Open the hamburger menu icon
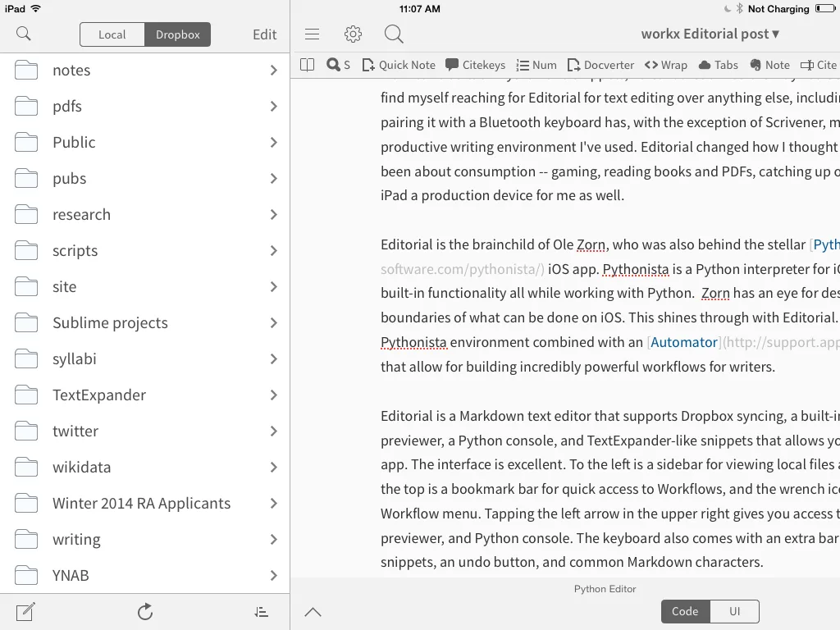Viewport: 840px width, 630px height. click(x=312, y=34)
